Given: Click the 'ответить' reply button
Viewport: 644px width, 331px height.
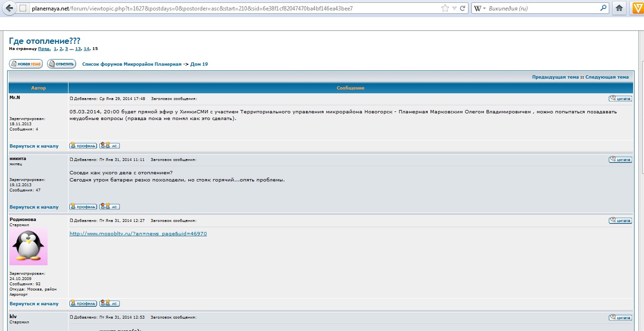Looking at the screenshot, I should pyautogui.click(x=61, y=64).
